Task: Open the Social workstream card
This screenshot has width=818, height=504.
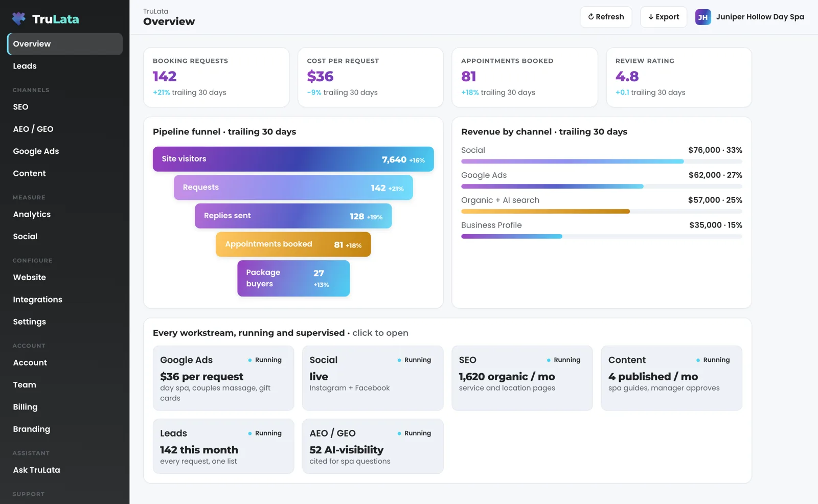Action: tap(373, 378)
